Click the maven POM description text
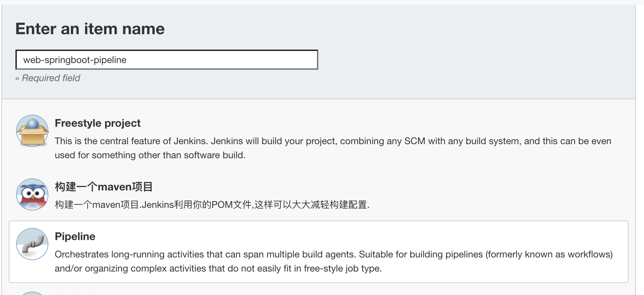This screenshot has width=644, height=295. pyautogui.click(x=212, y=204)
